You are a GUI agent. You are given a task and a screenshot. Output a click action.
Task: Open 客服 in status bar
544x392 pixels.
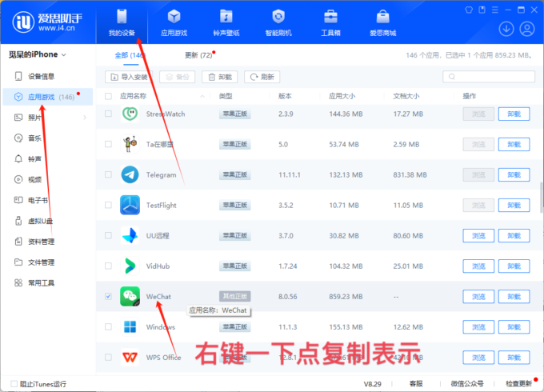click(416, 384)
